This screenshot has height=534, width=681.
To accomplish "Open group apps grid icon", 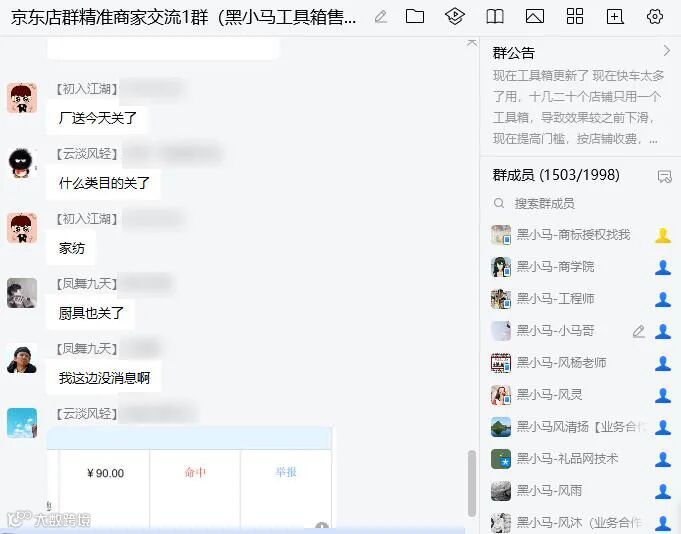I will 575,16.
